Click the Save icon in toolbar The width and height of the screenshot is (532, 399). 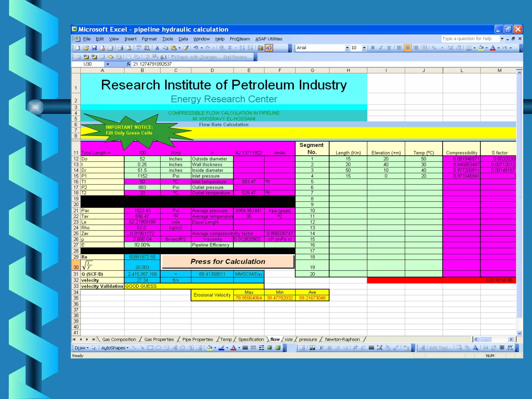pyautogui.click(x=94, y=48)
